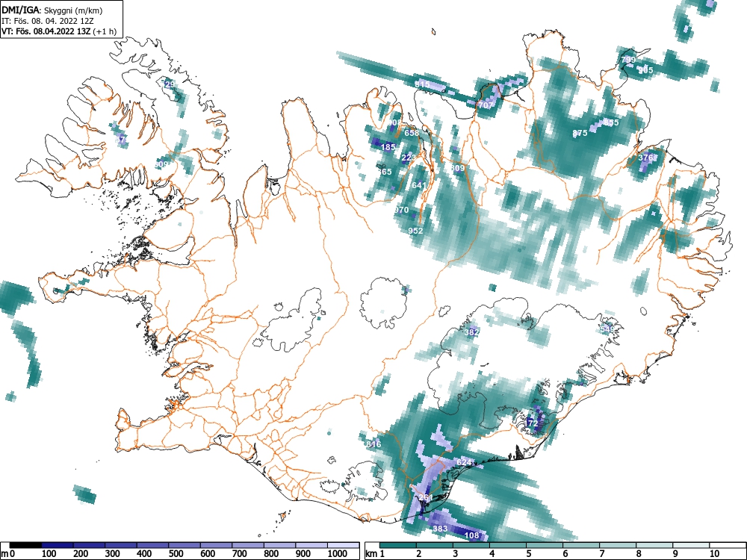Click the '658' visibility value on the map
Image resolution: width=747 pixels, height=560 pixels.
(412, 133)
